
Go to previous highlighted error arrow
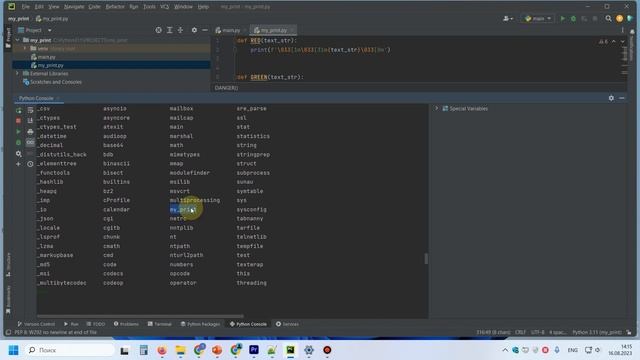(613, 42)
